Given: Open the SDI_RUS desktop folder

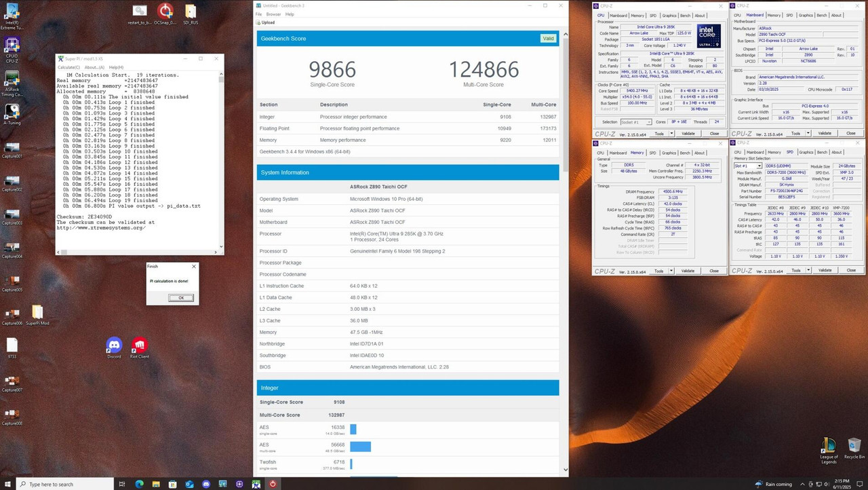Looking at the screenshot, I should [x=191, y=15].
